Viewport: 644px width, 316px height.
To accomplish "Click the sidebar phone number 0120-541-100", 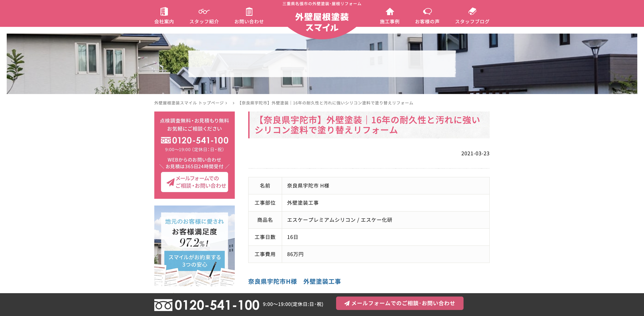I will point(200,140).
